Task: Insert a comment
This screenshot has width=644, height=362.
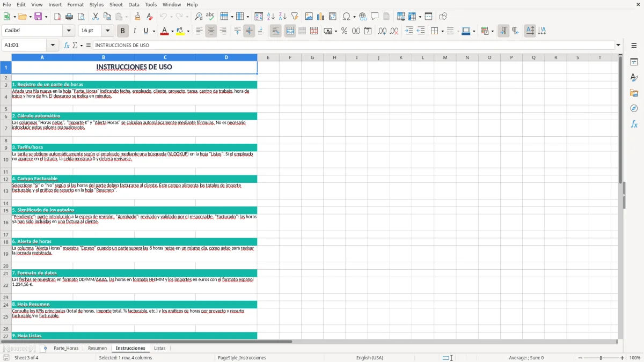Action: [375, 17]
